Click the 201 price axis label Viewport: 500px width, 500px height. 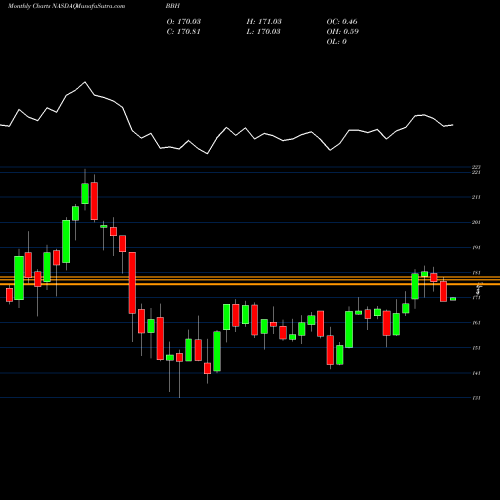(476, 222)
